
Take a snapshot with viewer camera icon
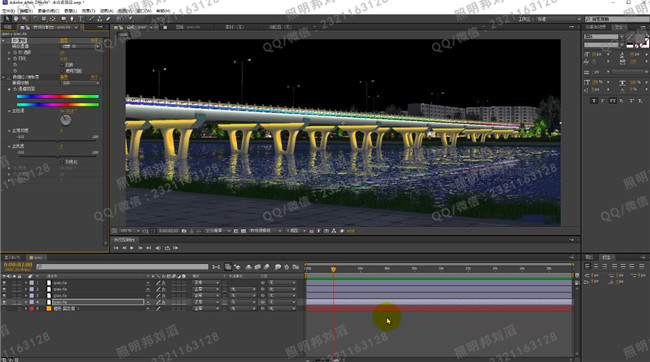184,231
